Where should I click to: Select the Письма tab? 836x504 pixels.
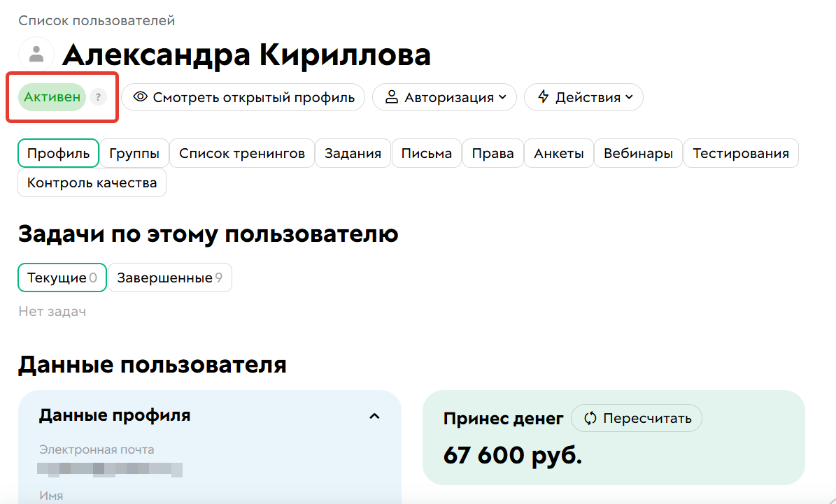(426, 153)
